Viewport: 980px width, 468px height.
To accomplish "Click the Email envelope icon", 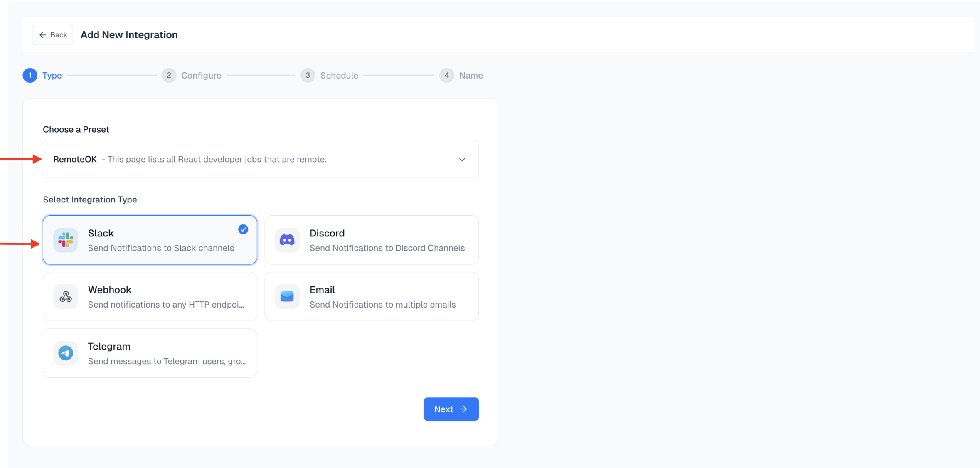I will click(287, 296).
